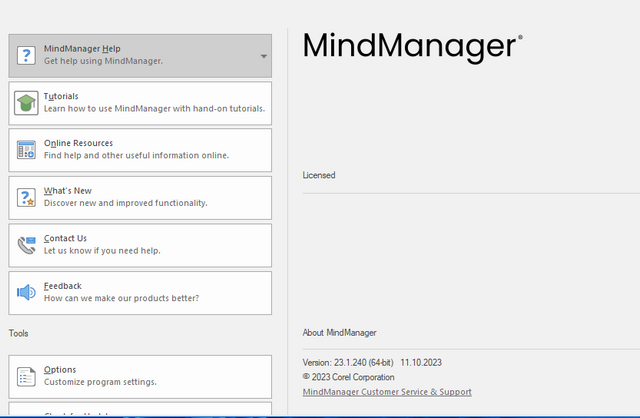Click the Feedback megaphone icon

26,292
